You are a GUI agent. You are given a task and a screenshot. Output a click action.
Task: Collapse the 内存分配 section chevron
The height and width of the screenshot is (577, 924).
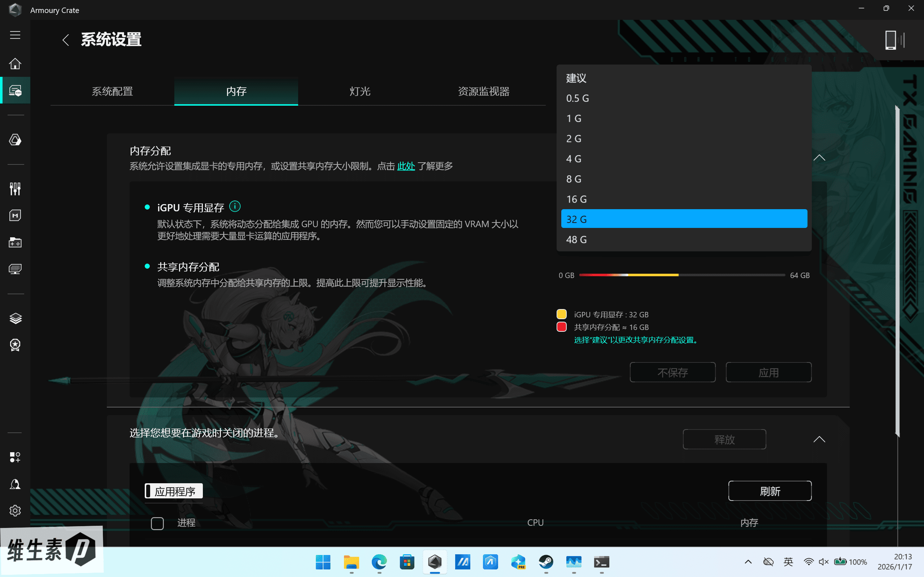click(819, 158)
